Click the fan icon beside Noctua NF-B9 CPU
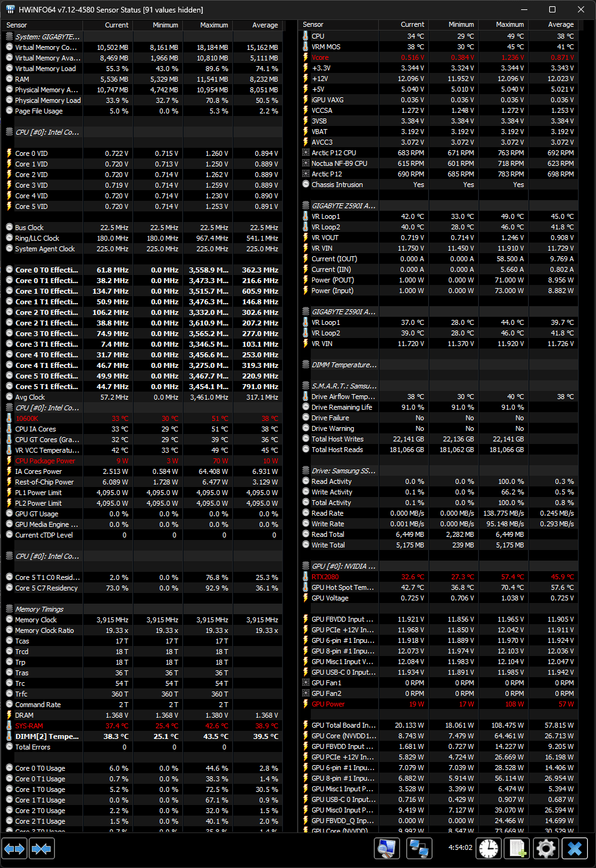596x868 pixels. [x=306, y=163]
